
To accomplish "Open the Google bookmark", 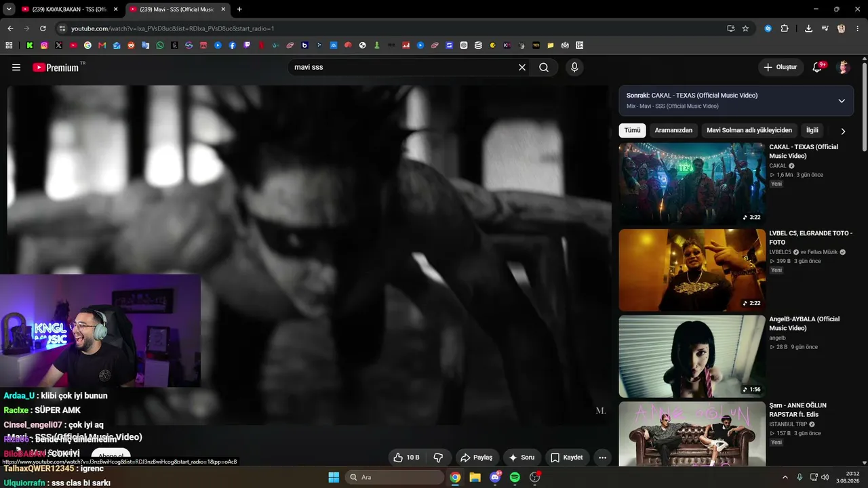I will [87, 45].
